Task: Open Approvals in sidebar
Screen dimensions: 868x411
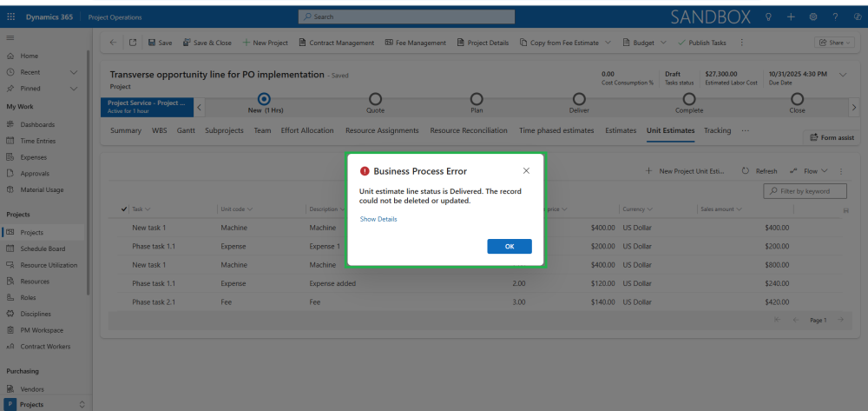Action: point(35,174)
